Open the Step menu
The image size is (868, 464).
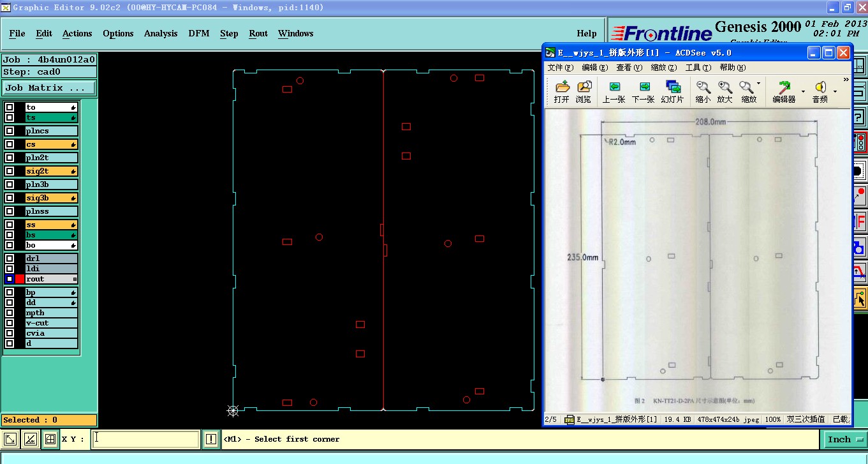[229, 33]
